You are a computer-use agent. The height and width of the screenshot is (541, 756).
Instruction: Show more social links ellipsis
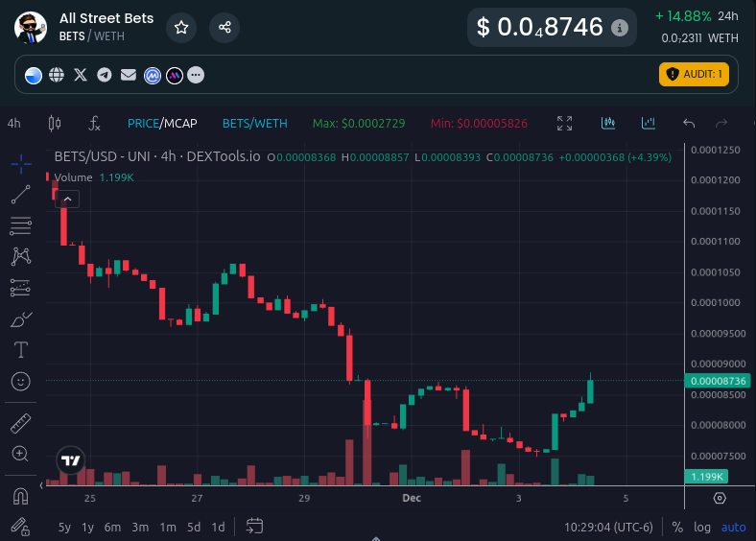[x=196, y=75]
